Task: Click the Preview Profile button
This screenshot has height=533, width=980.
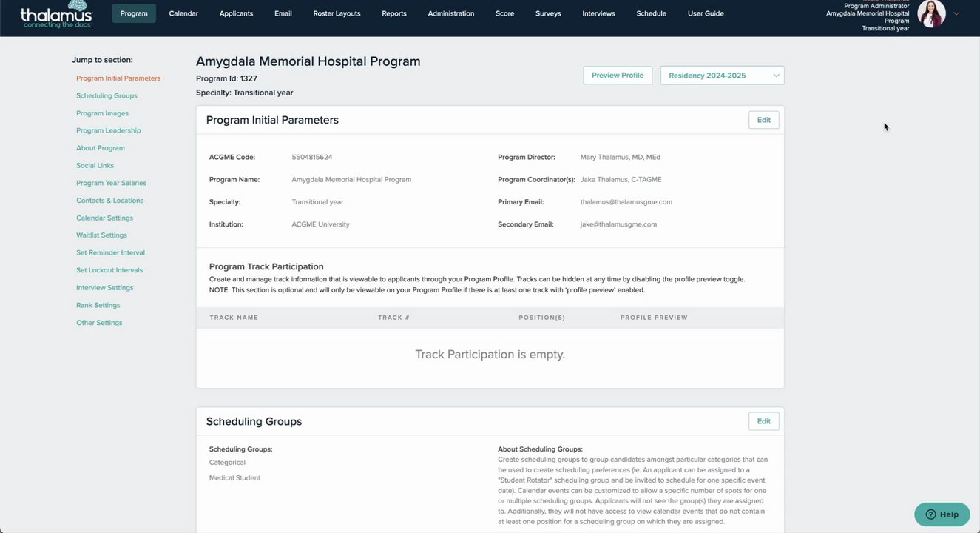Action: [618, 76]
